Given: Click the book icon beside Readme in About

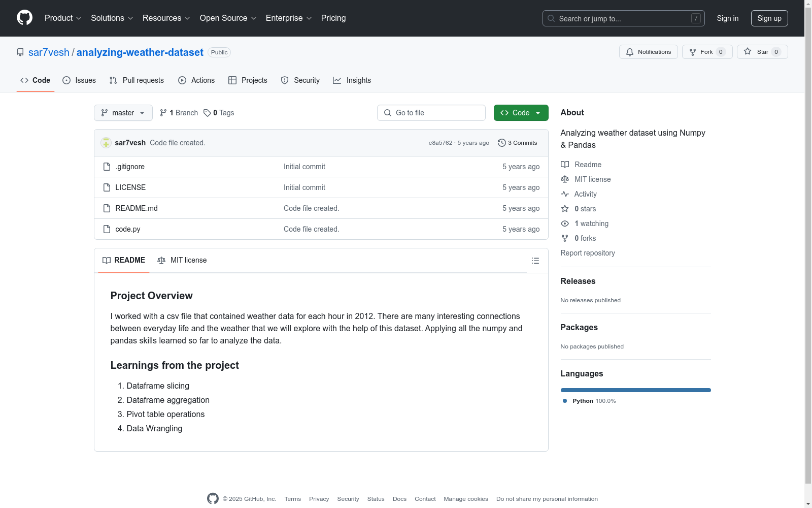Looking at the screenshot, I should [x=565, y=165].
